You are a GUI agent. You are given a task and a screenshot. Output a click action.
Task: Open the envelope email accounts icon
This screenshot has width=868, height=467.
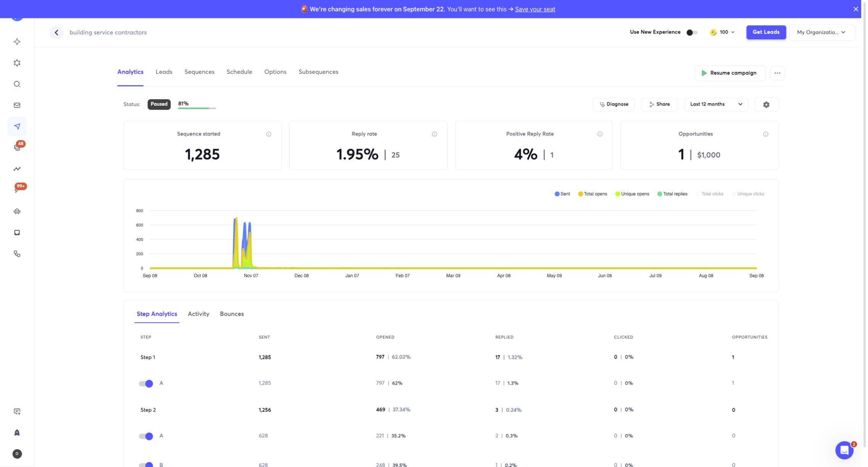click(x=17, y=105)
